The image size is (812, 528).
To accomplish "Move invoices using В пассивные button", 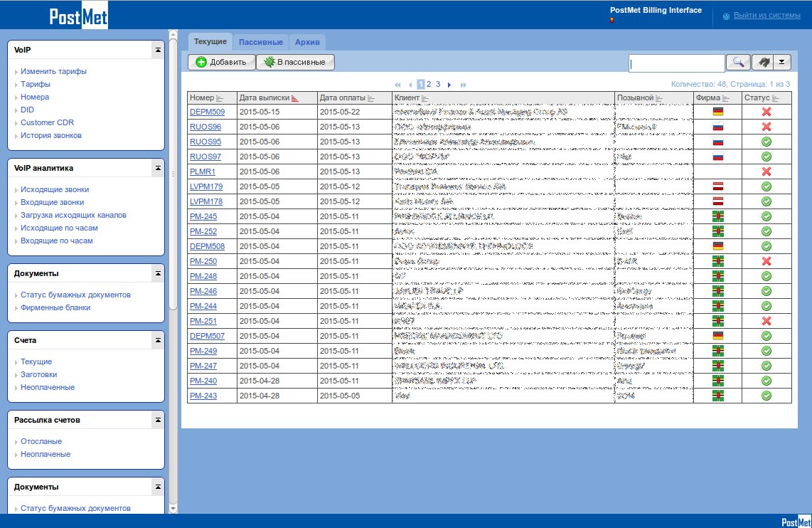I will (295, 62).
